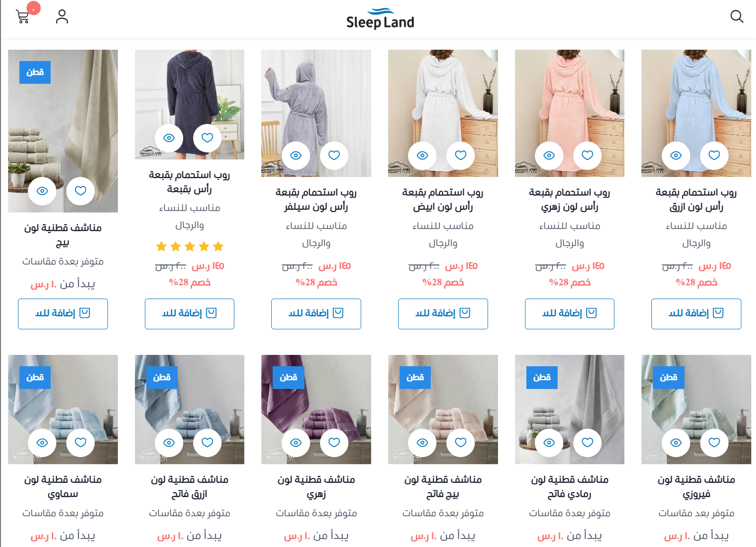
Task: Open the Sleep Land logo homepage
Action: [x=380, y=19]
